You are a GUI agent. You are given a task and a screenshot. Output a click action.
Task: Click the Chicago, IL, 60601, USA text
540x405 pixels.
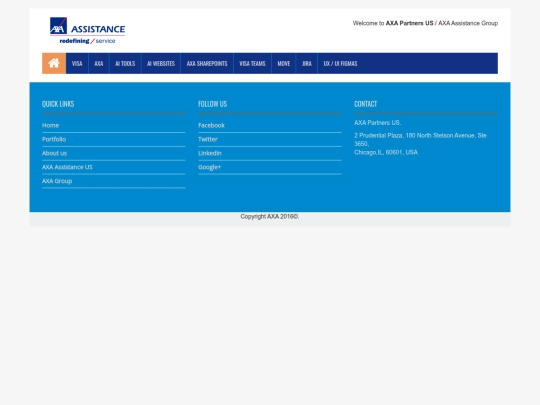(386, 152)
